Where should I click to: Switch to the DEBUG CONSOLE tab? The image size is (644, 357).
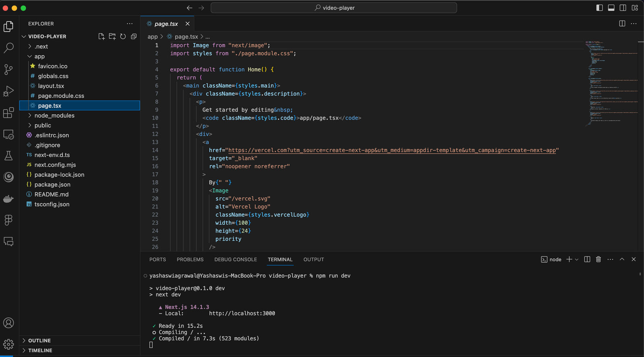pos(235,259)
